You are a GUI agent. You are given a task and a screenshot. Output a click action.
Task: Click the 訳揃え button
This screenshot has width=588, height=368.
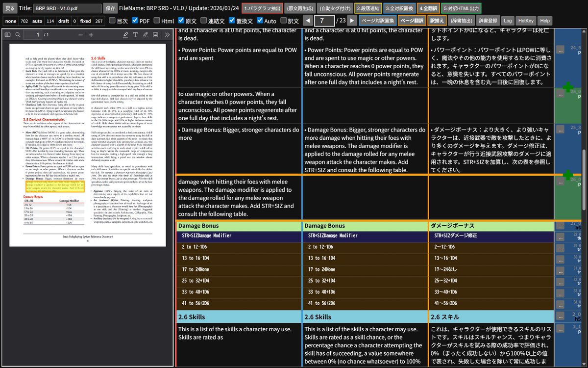pos(437,21)
